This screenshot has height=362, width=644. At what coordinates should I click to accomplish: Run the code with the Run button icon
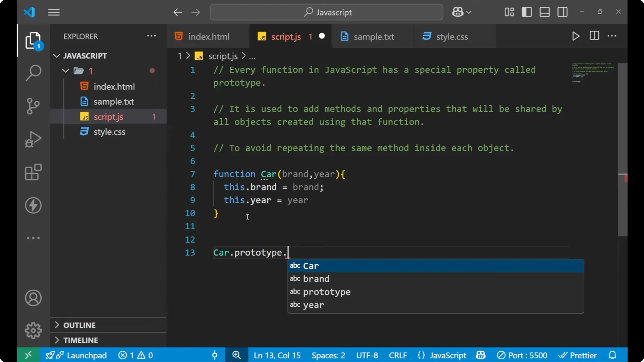(x=576, y=36)
